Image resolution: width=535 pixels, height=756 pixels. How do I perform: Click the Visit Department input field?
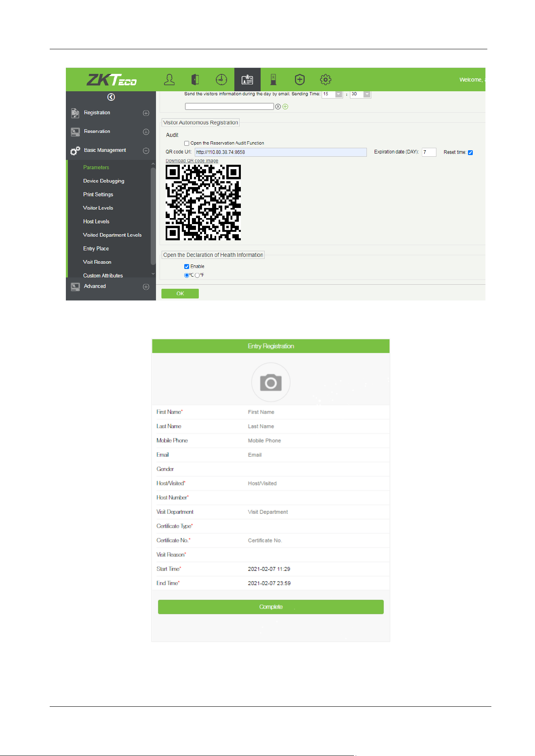pos(318,512)
